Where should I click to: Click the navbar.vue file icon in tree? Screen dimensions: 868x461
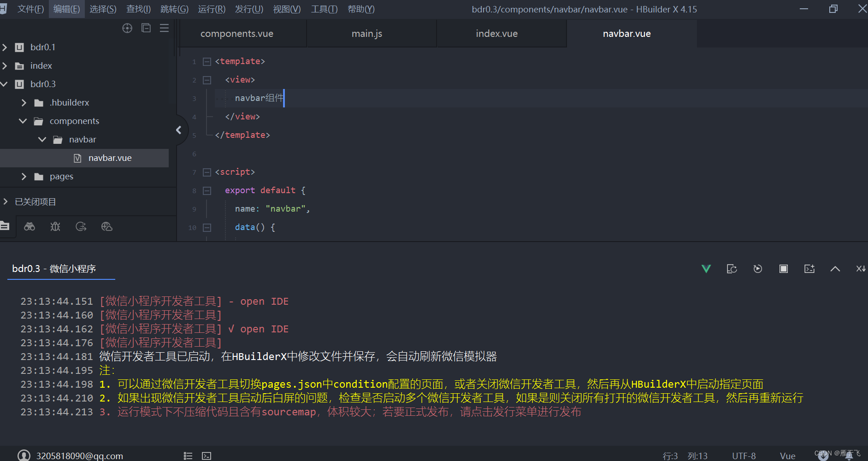click(x=77, y=158)
